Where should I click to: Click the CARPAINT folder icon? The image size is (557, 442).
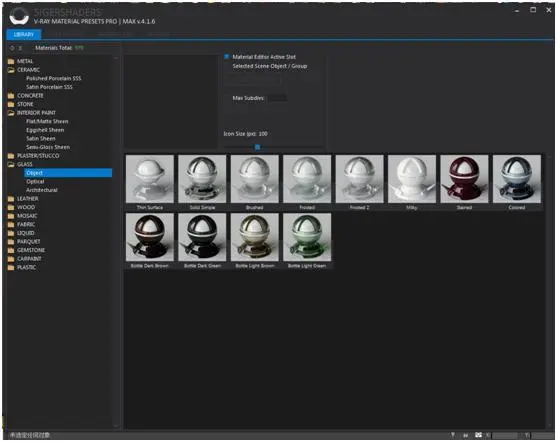pyautogui.click(x=11, y=259)
